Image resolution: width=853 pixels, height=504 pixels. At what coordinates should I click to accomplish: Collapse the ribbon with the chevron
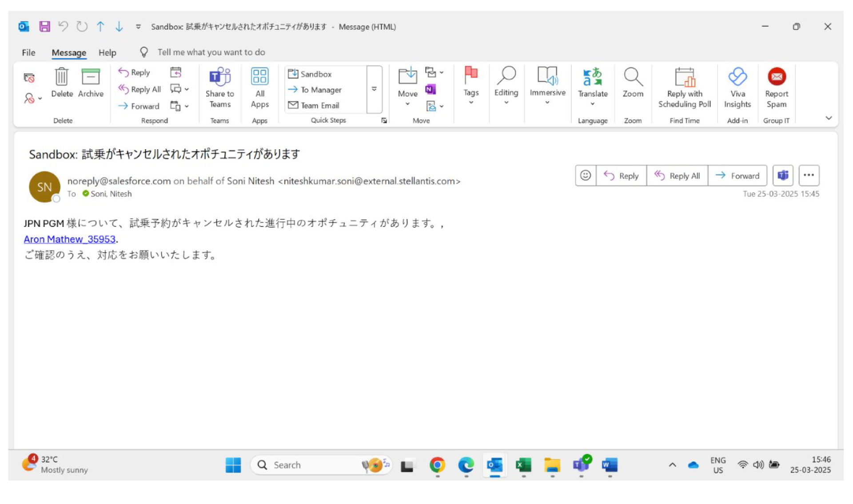point(829,118)
